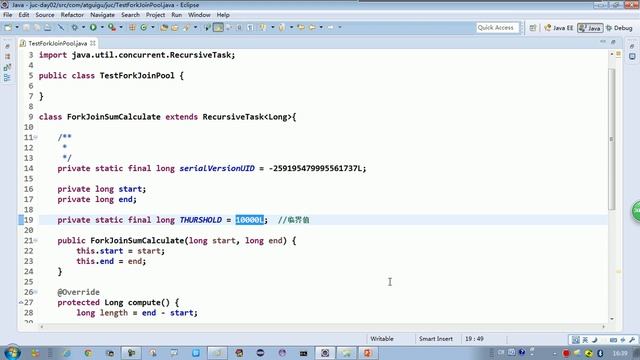Open the New file dropdown arrow
Image resolution: width=640 pixels, height=360 pixels.
tap(17, 27)
